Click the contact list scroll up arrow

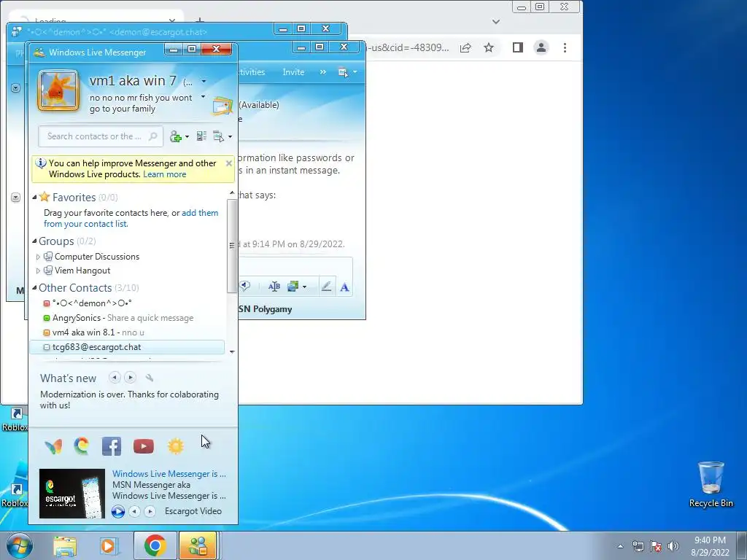tap(232, 192)
